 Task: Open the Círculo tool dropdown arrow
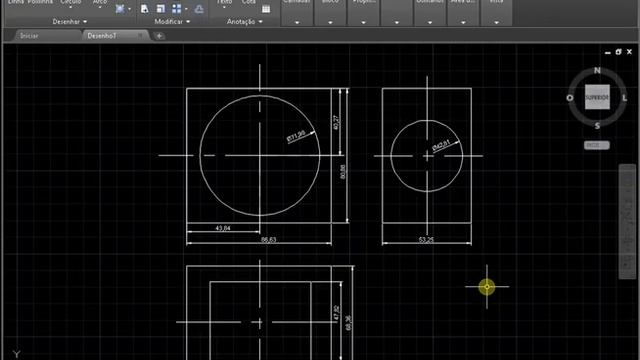coord(70,7)
